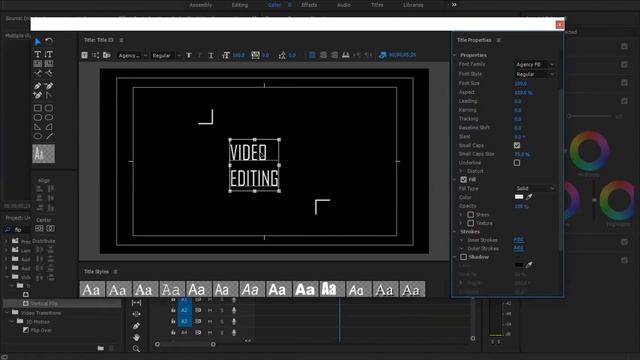Open the Title Styles panel menu
Image resolution: width=640 pixels, height=360 pixels.
pos(116,271)
